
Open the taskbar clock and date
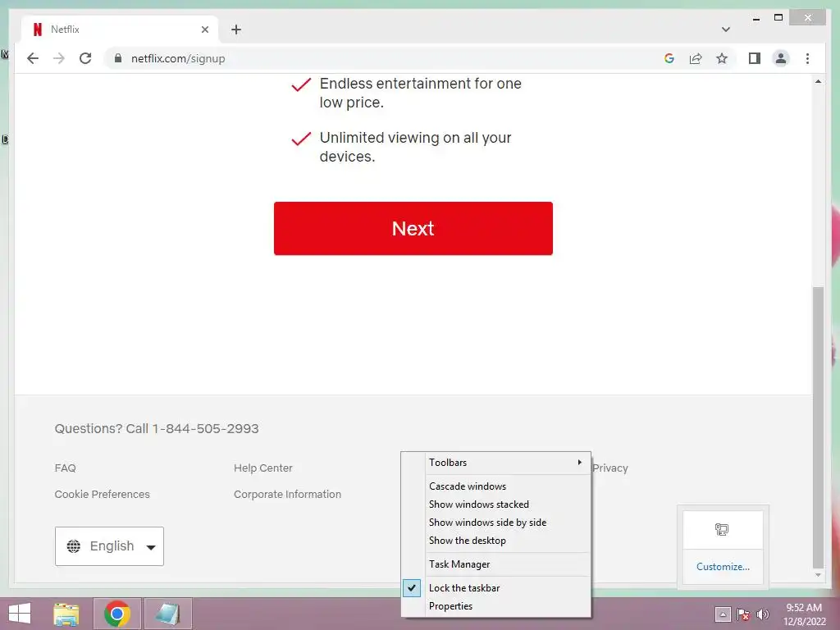click(x=804, y=614)
